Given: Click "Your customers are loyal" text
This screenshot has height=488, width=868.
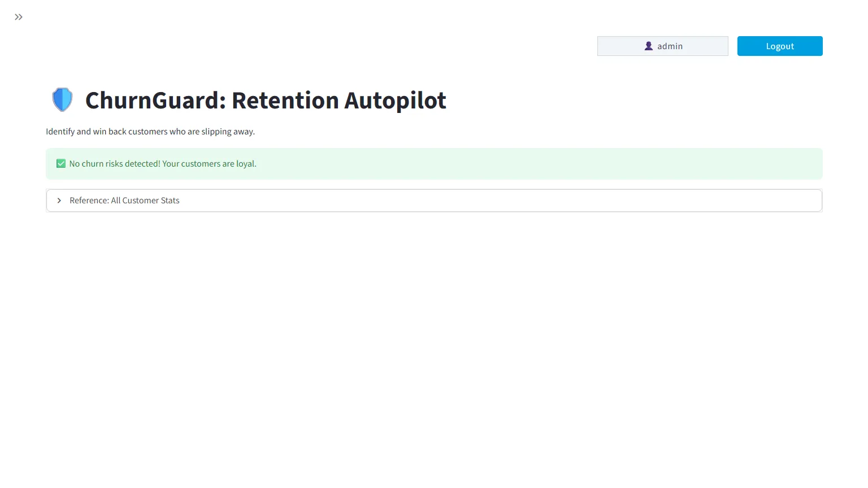Looking at the screenshot, I should click(210, 164).
